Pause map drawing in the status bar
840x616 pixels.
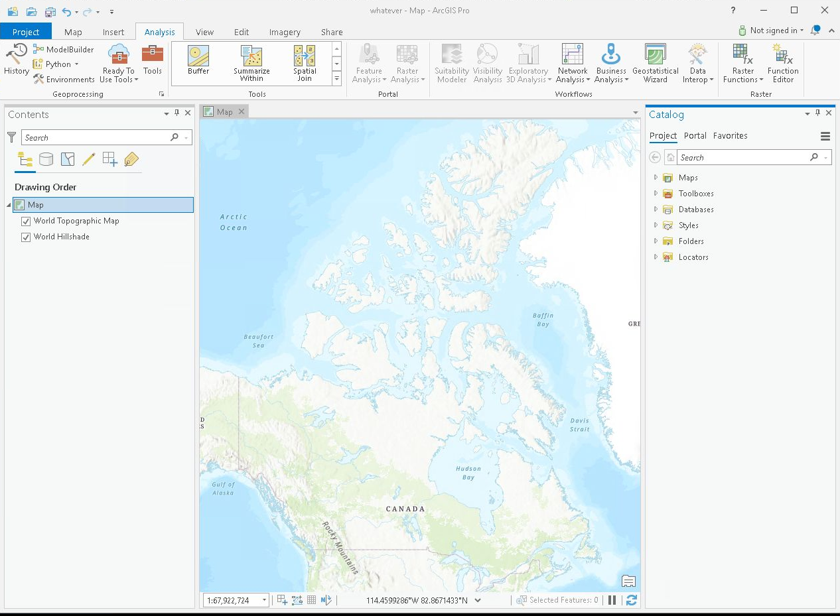point(612,599)
